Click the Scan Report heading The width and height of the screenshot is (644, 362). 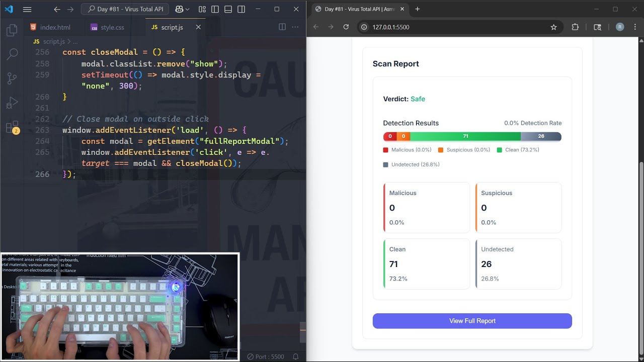(x=395, y=64)
